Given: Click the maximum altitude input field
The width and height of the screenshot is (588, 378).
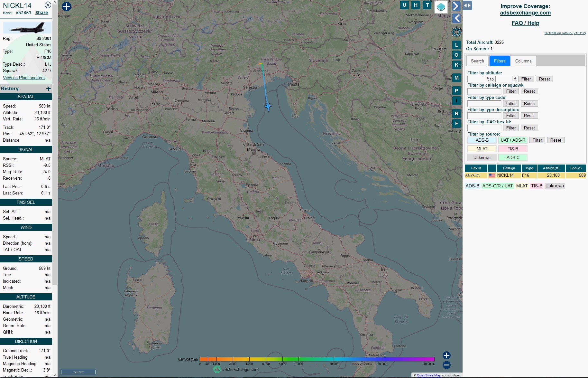Looking at the screenshot, I should [x=504, y=79].
